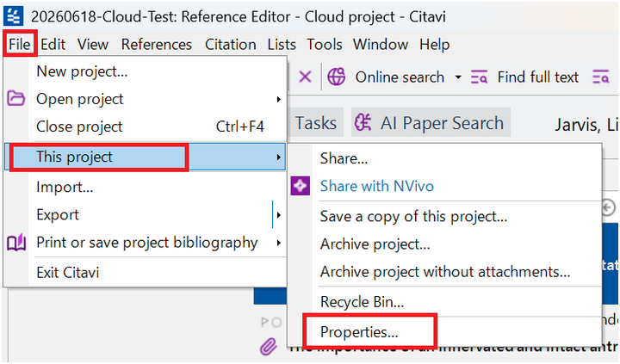Click the purple folder Open project icon

click(15, 98)
